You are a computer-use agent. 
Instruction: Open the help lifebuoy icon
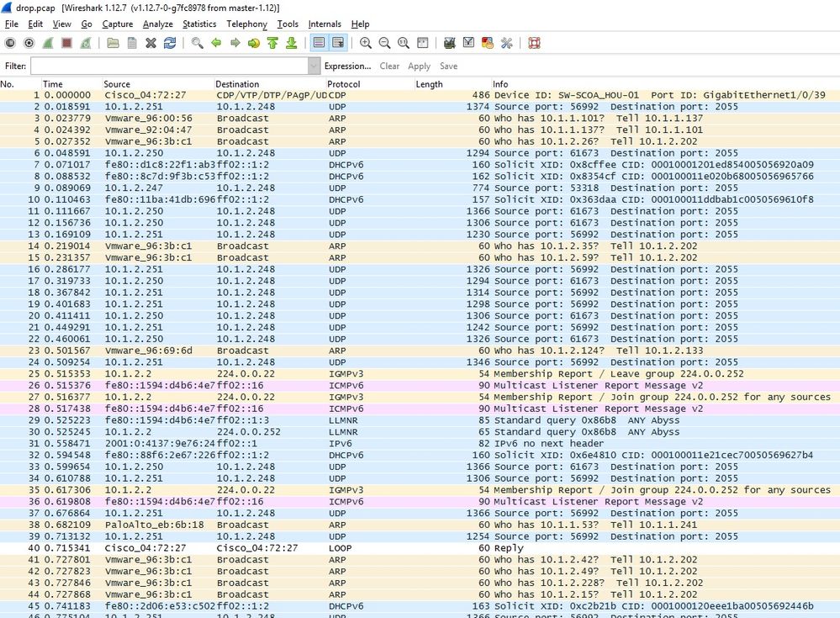click(534, 43)
